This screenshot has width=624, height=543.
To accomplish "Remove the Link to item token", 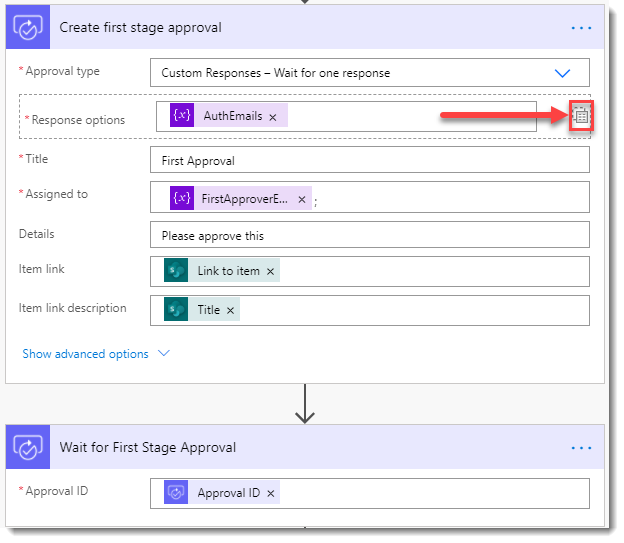I will point(271,272).
